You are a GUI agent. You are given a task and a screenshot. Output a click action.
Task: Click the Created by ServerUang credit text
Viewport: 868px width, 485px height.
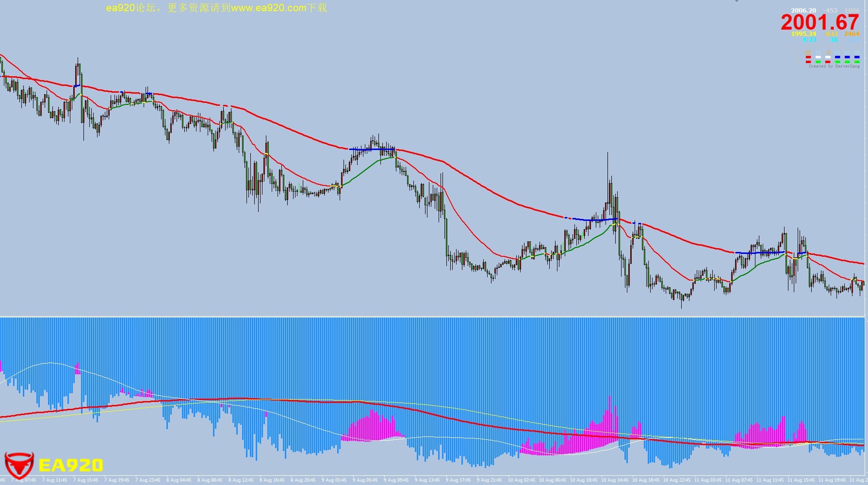click(x=834, y=66)
